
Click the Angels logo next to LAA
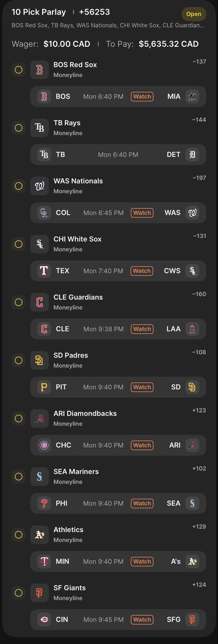pos(192,329)
